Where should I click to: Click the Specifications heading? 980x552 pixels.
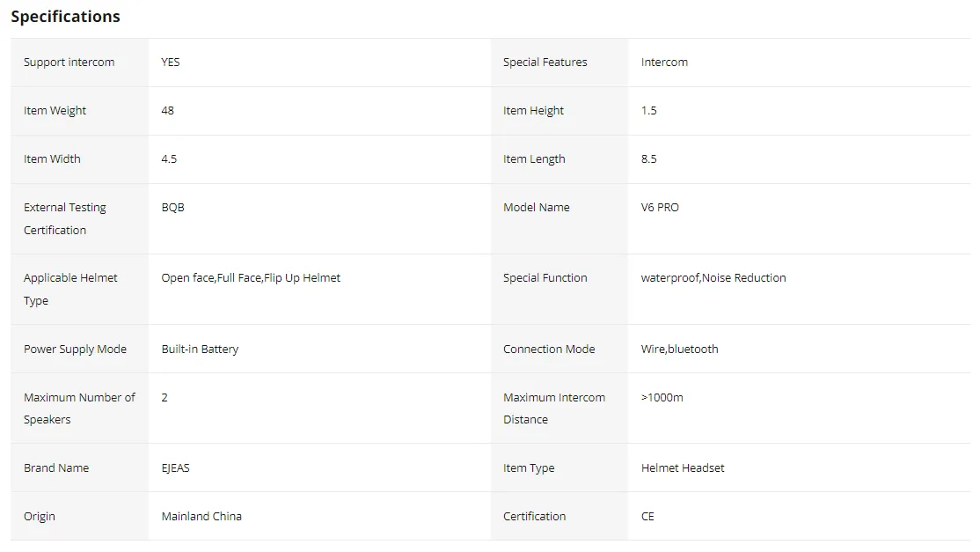[66, 17]
